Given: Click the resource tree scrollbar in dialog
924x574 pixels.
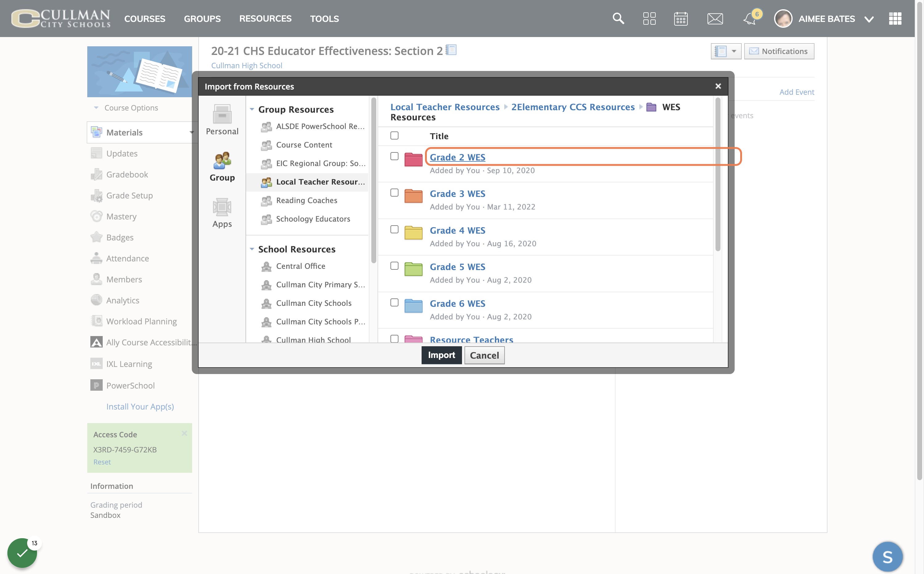Looking at the screenshot, I should 373,180.
